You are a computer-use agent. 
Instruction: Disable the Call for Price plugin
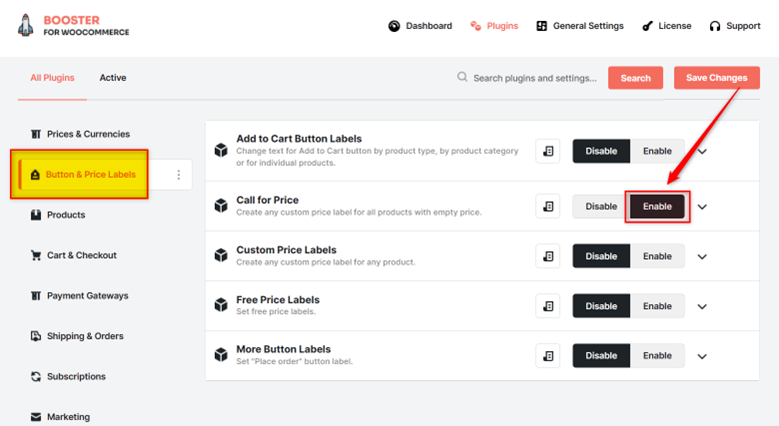[601, 206]
